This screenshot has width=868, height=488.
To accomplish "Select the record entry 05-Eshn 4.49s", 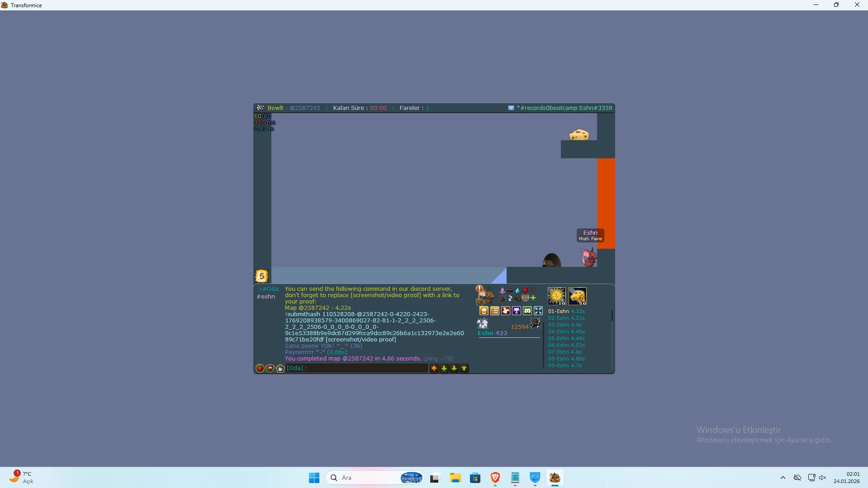I will [566, 338].
